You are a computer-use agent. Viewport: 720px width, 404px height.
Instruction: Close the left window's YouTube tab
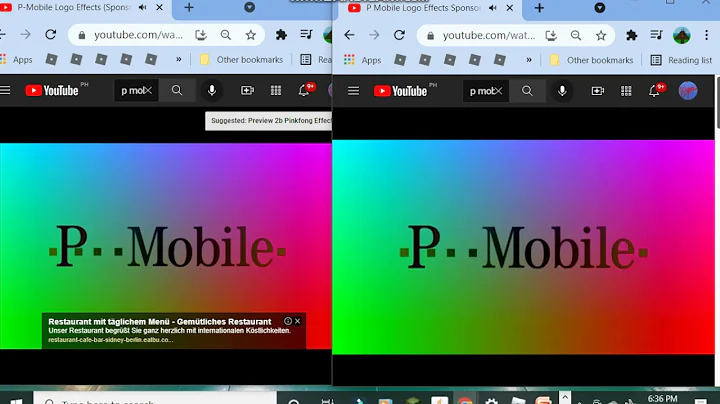point(159,7)
